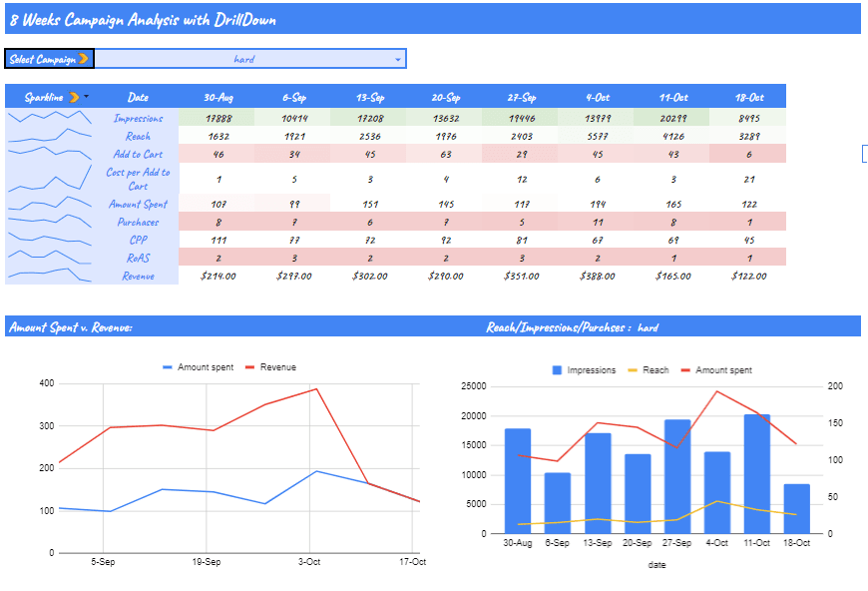
Task: Select the $351.00 revenue cell
Action: click(x=522, y=276)
